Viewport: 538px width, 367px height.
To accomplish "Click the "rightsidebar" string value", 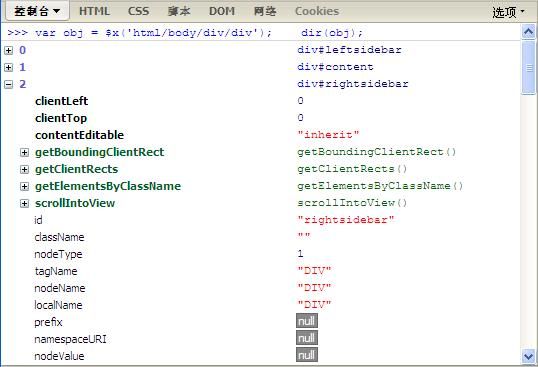I will click(x=346, y=220).
